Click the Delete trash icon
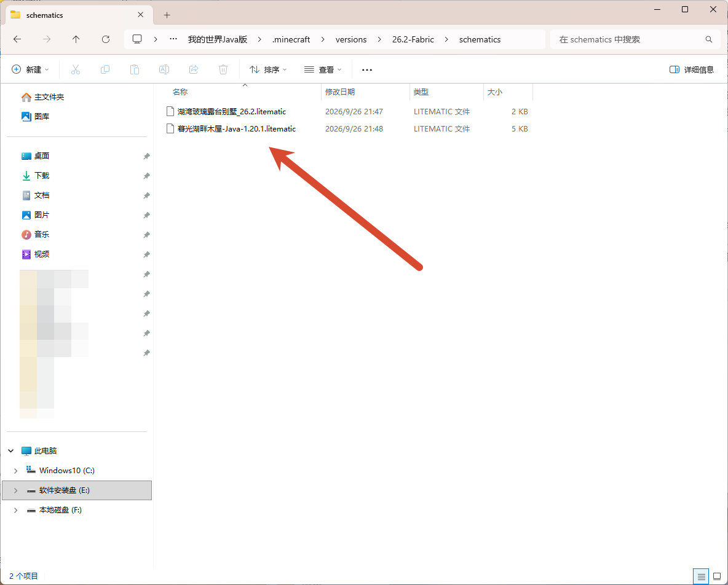728x585 pixels. coord(223,69)
